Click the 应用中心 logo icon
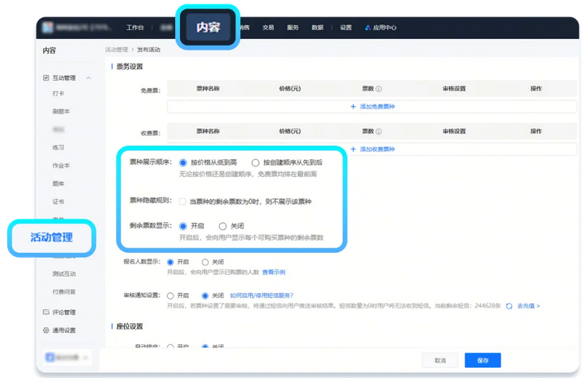 coord(367,28)
